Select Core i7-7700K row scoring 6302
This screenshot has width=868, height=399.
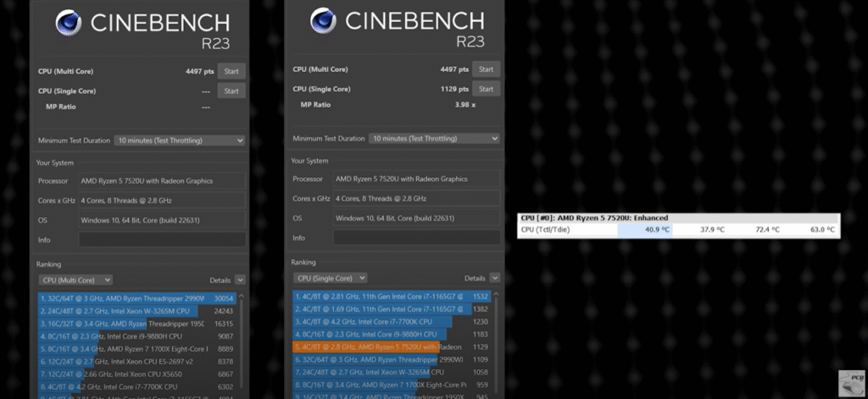click(137, 387)
